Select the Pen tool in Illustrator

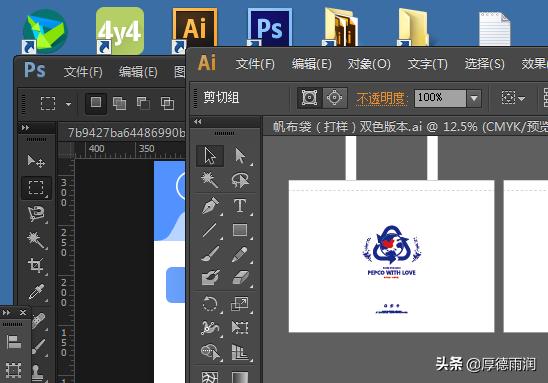[210, 206]
